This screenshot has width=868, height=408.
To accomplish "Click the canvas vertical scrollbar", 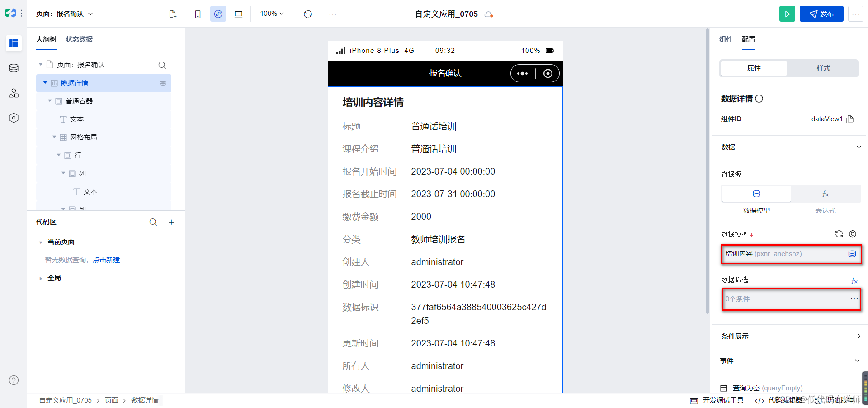I will pyautogui.click(x=708, y=171).
